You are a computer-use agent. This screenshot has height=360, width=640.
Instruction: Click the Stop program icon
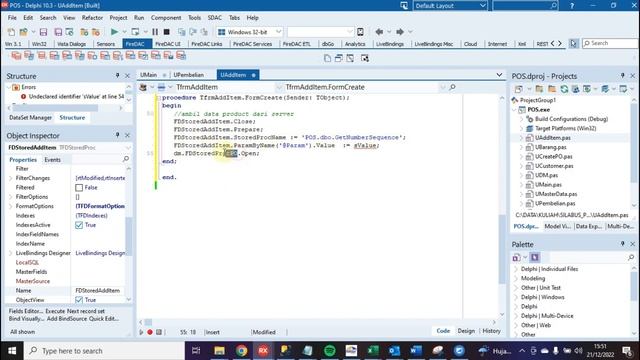(x=167, y=32)
